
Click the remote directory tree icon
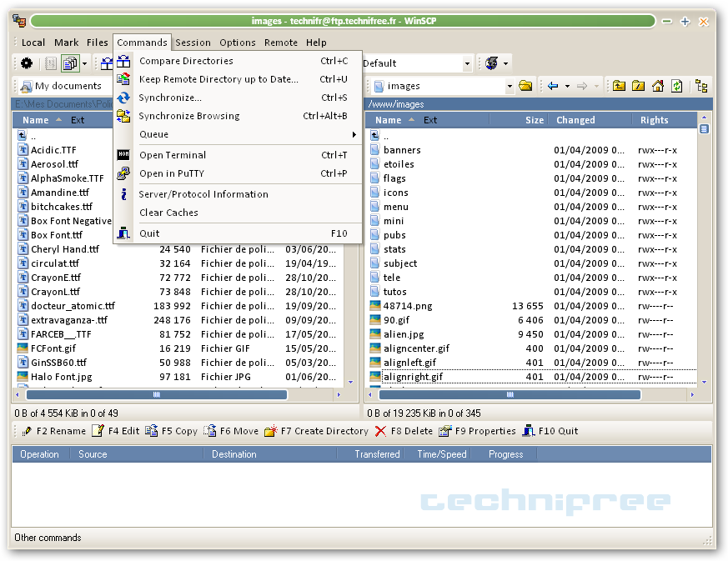[701, 86]
